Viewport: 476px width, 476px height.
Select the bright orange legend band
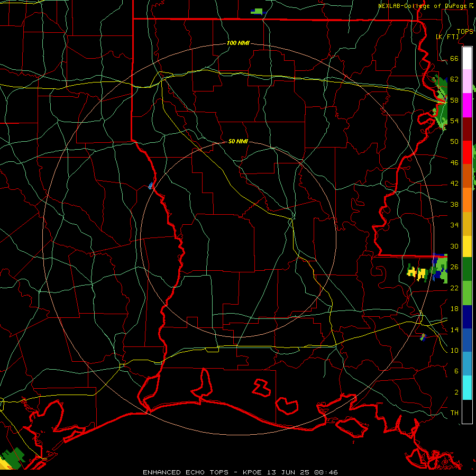pyautogui.click(x=467, y=199)
